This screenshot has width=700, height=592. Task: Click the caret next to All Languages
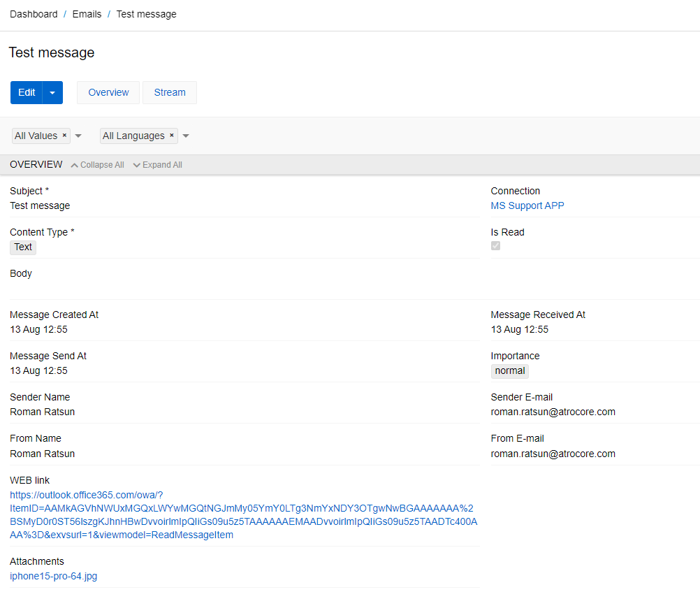click(186, 136)
